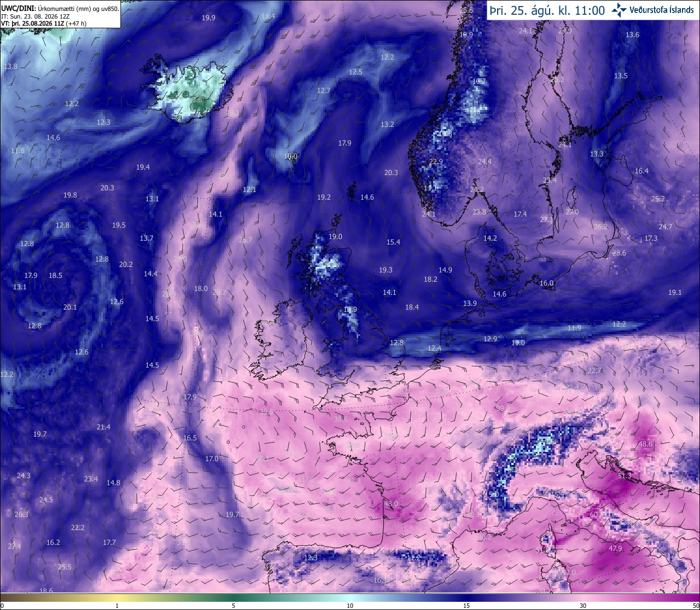Click the 47.9 value over Italy
The height and width of the screenshot is (610, 700).
coord(615,548)
